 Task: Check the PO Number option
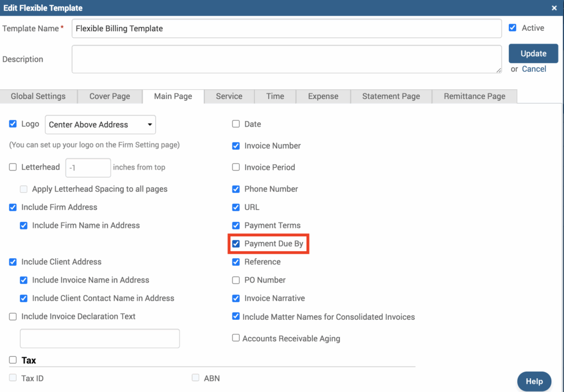point(236,280)
